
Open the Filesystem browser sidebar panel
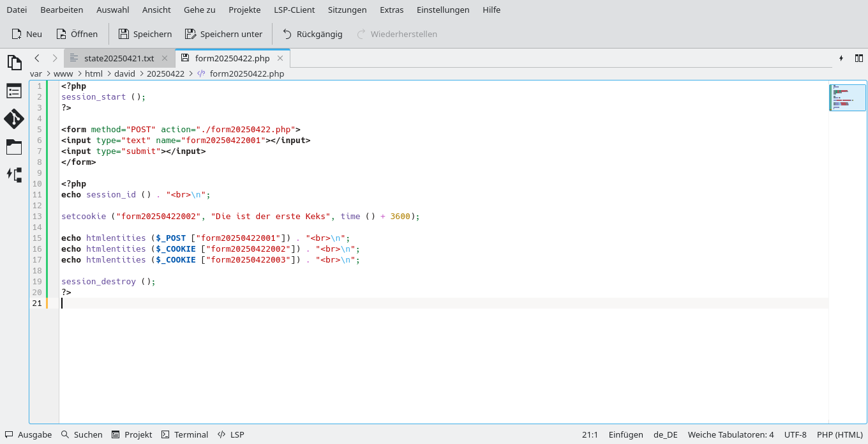[14, 147]
